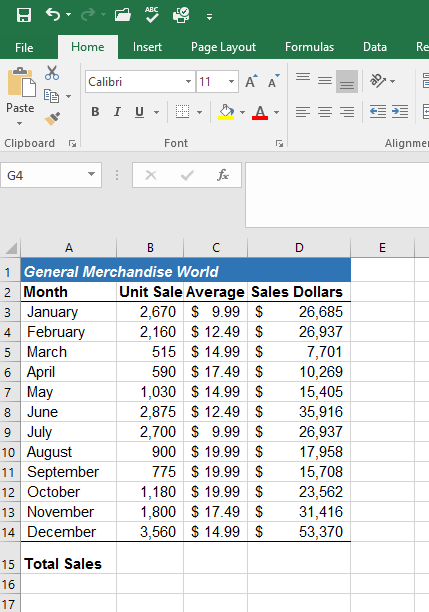
Task: Click the Cancel X formula bar icon
Action: (151, 175)
